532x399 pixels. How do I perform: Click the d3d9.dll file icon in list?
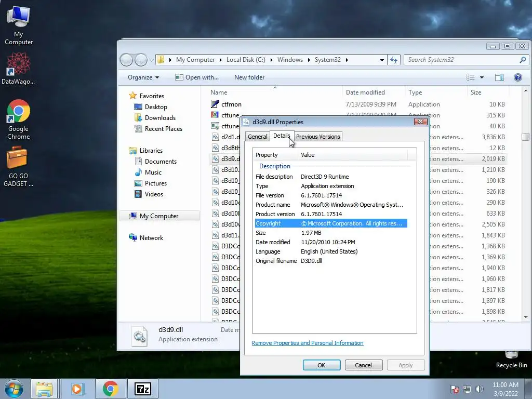pos(215,158)
